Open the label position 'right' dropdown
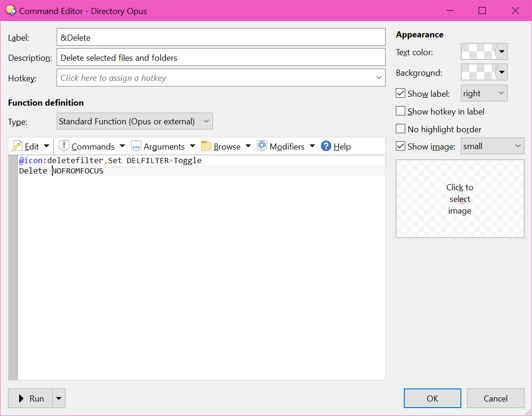532x416 pixels. (x=484, y=93)
